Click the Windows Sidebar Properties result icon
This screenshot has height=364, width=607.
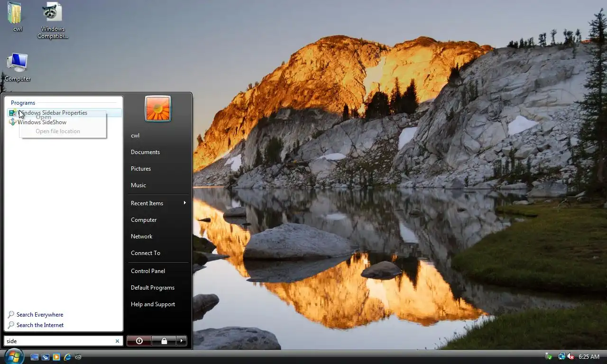(12, 113)
